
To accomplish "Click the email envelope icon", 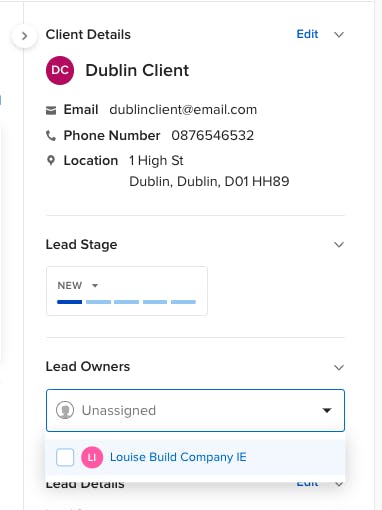I will [51, 110].
